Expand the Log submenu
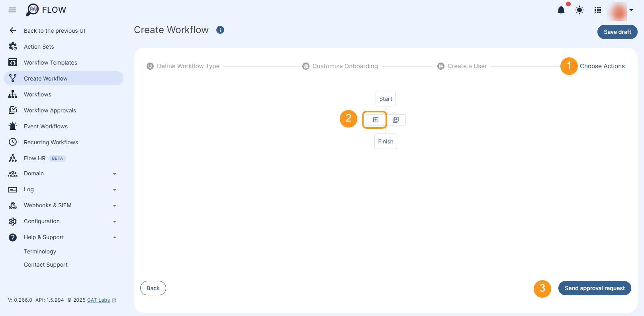Screen dimensions: 644x316 tap(115, 190)
